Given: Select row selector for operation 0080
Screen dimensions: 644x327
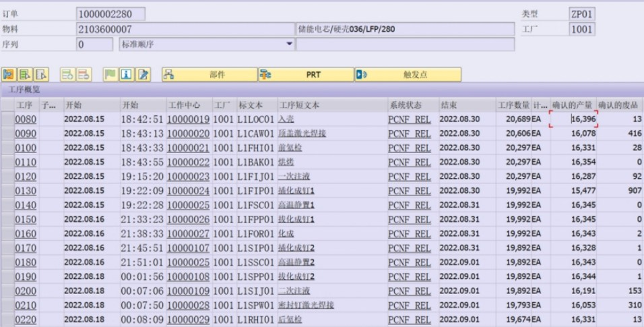Looking at the screenshot, I should click(x=7, y=119).
